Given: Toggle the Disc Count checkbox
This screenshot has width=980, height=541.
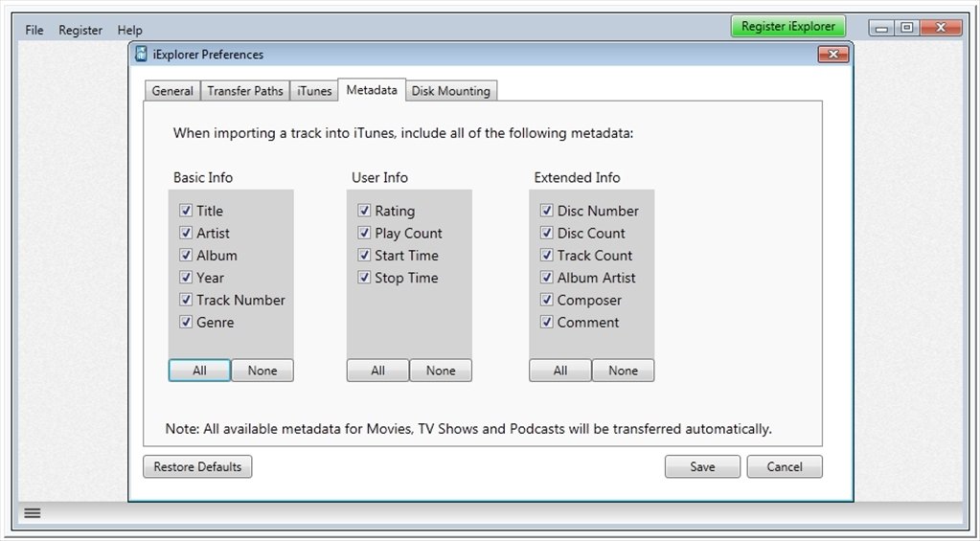Looking at the screenshot, I should [546, 233].
